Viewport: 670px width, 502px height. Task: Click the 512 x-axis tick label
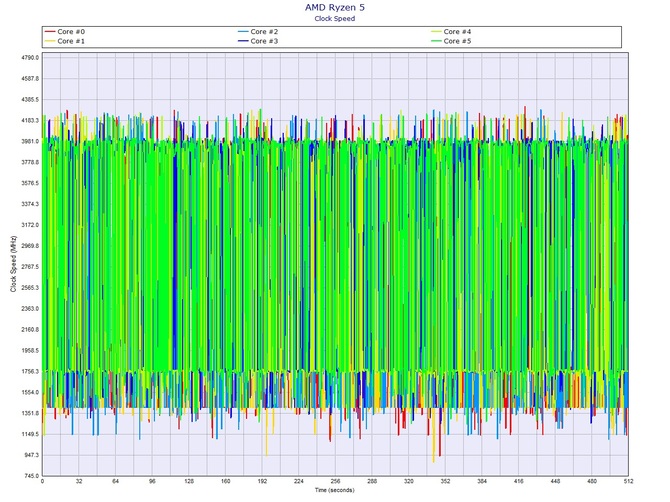628,481
